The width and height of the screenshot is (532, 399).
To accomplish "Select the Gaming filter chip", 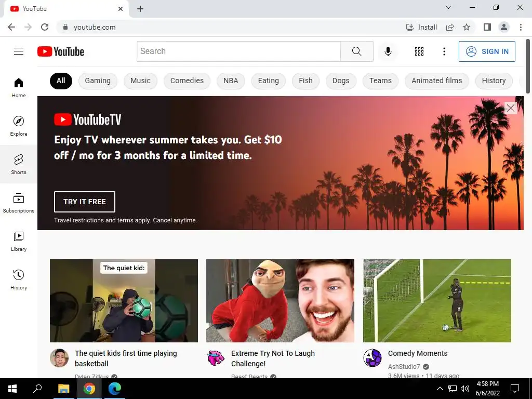I will (98, 81).
